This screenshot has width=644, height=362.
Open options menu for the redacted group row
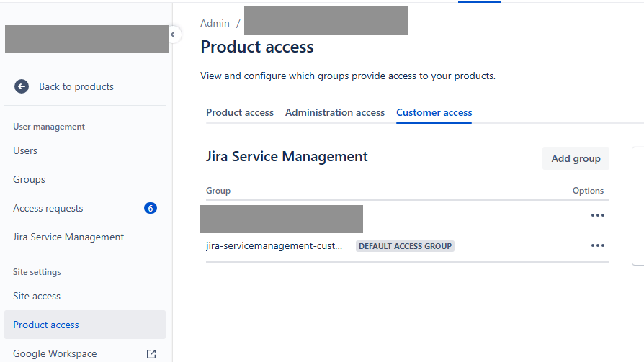598,215
